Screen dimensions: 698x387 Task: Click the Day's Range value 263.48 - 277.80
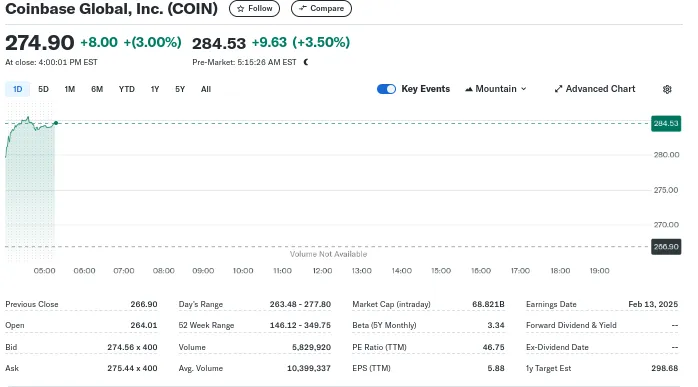point(300,304)
